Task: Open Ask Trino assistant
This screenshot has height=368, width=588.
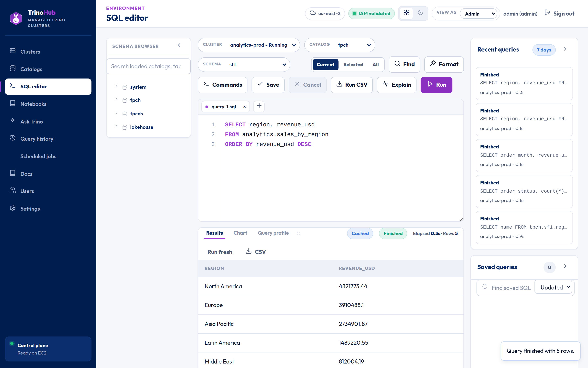Action: 48,121
